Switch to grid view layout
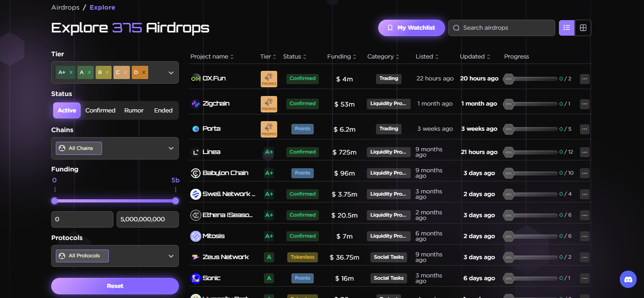Screen dimensions: 644x298 click(x=583, y=28)
